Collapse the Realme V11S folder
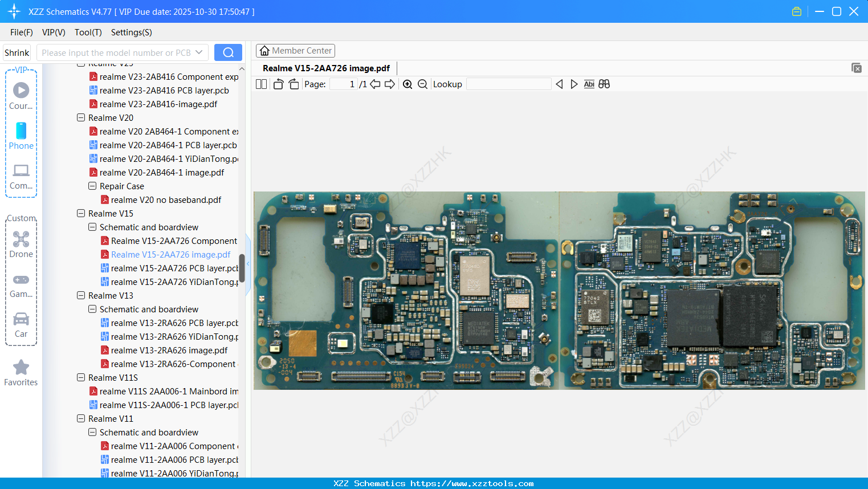This screenshot has width=868, height=489. pos(81,377)
